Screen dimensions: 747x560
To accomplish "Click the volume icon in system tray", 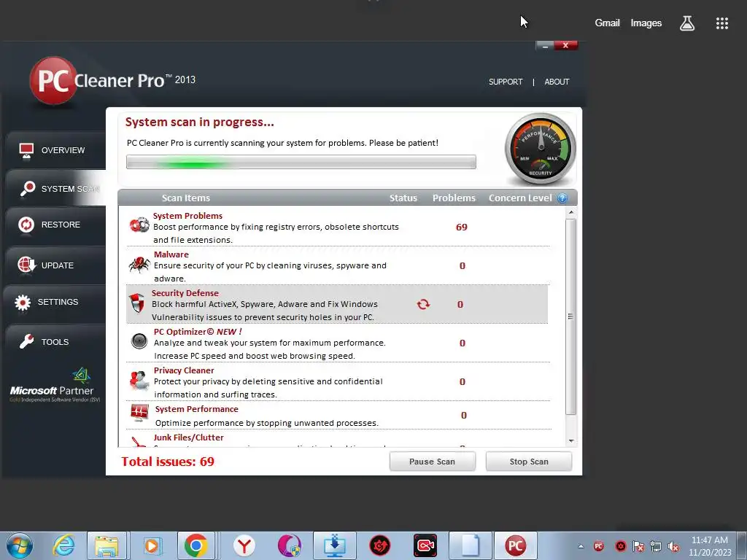I will (673, 547).
